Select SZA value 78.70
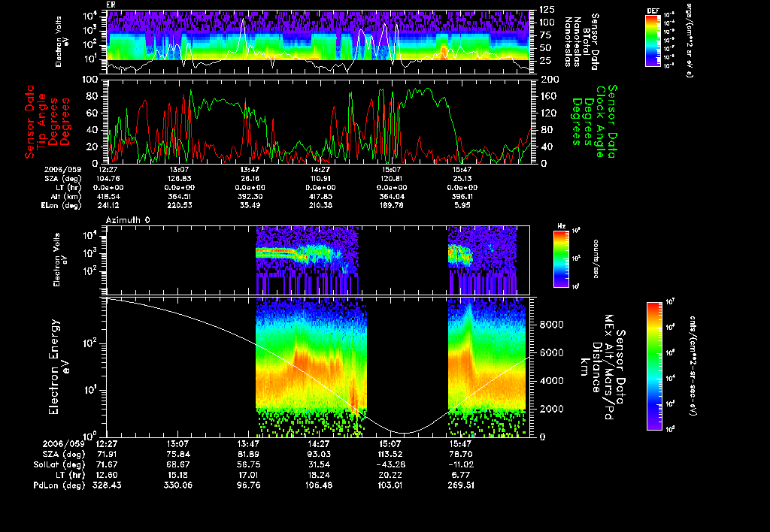 tap(460, 455)
